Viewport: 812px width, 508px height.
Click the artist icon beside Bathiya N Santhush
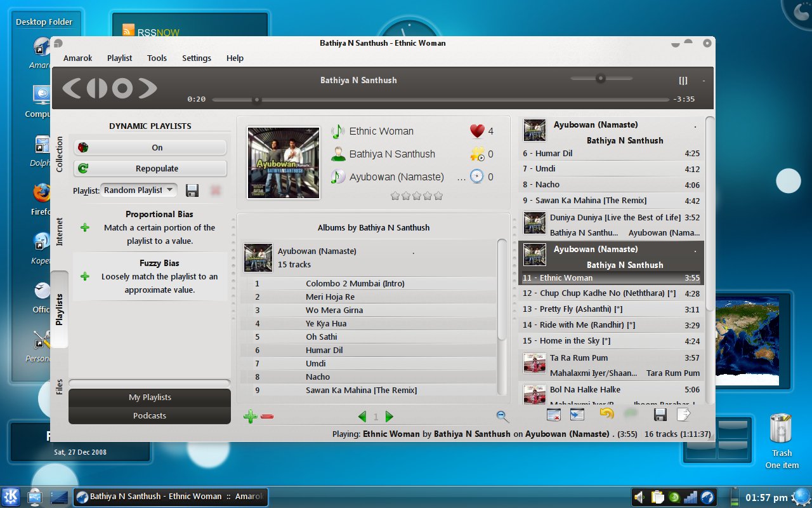tap(337, 154)
